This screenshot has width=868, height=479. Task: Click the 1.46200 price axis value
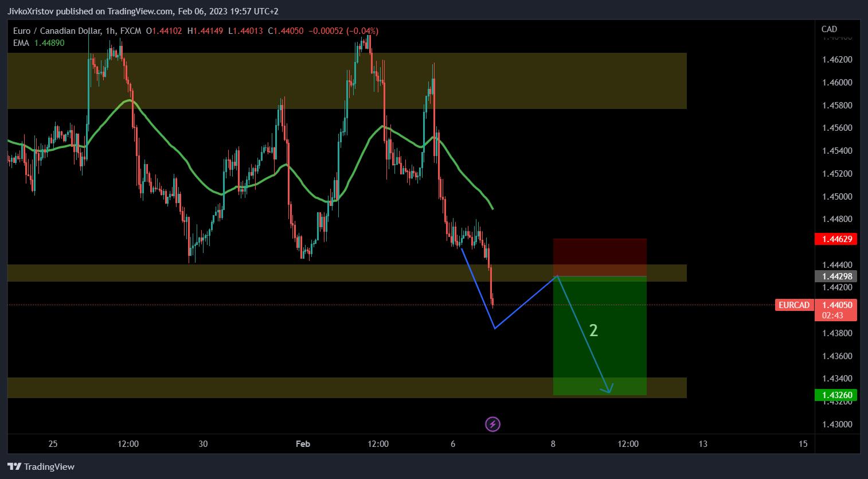point(837,60)
